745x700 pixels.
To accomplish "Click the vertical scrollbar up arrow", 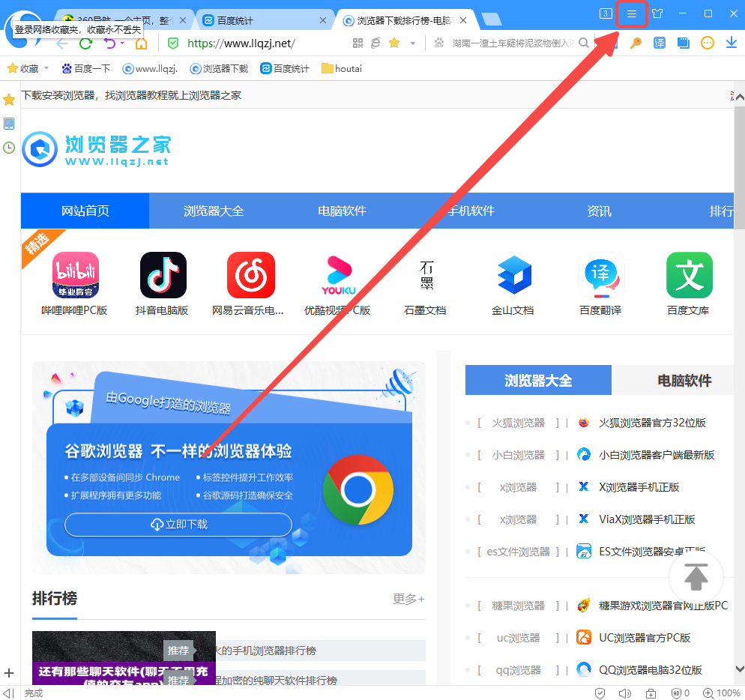I will click(x=739, y=97).
